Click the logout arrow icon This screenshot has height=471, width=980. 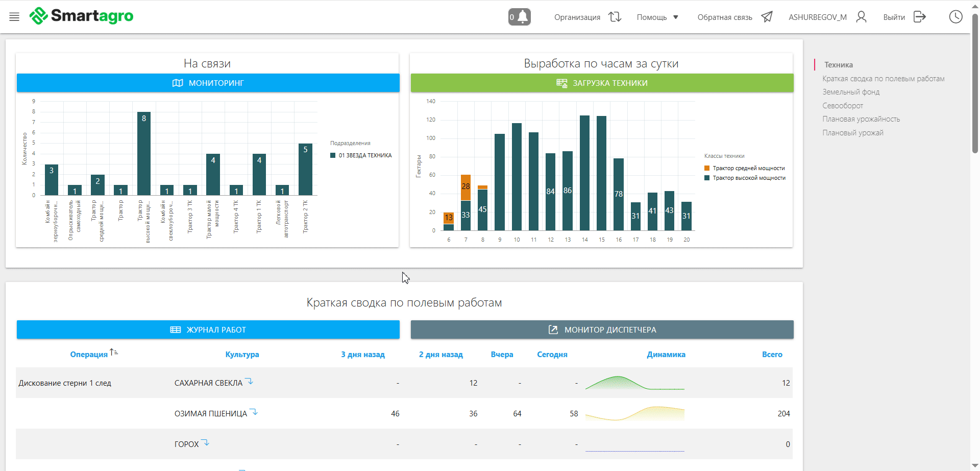[919, 17]
